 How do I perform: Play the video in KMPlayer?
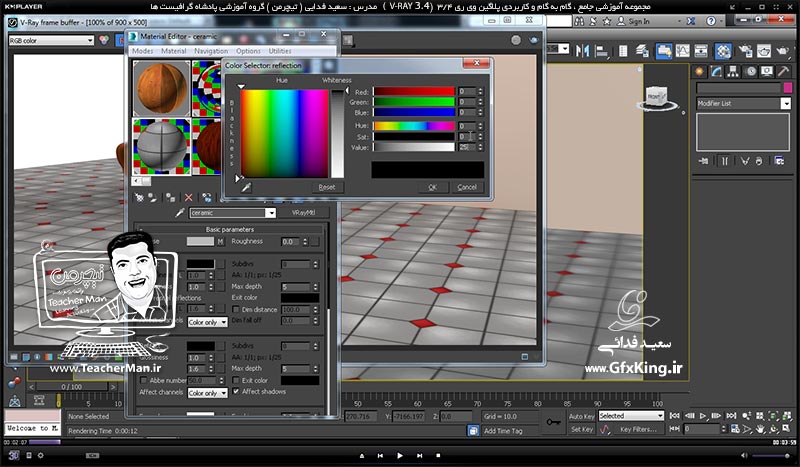point(399,456)
